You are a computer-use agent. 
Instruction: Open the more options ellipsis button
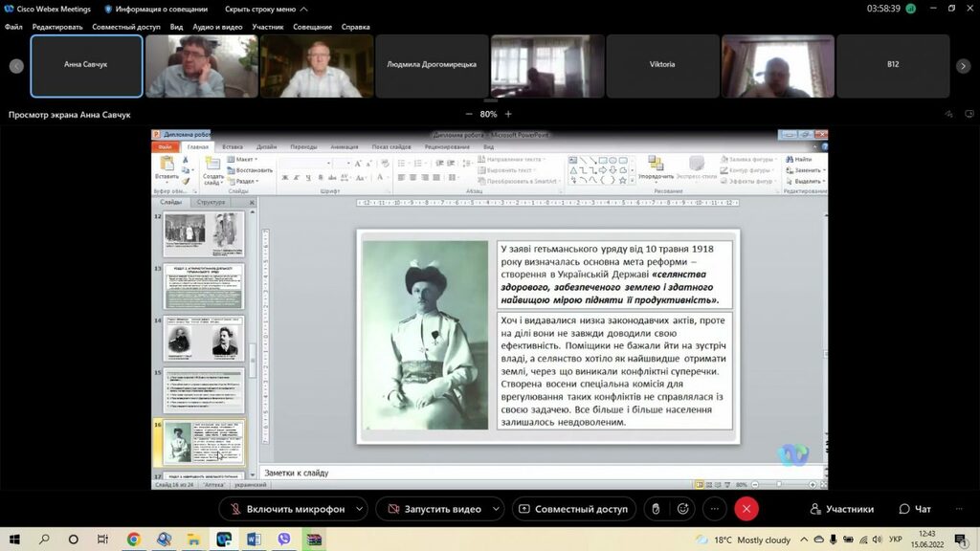point(714,509)
